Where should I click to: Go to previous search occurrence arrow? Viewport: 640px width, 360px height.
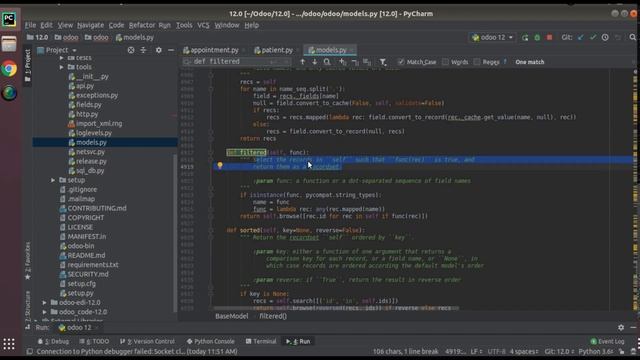coord(302,62)
